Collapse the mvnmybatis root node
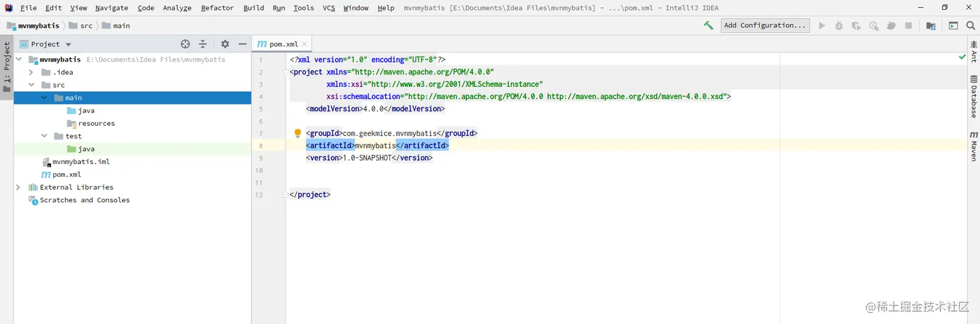Viewport: 980px width, 324px height. click(19, 60)
